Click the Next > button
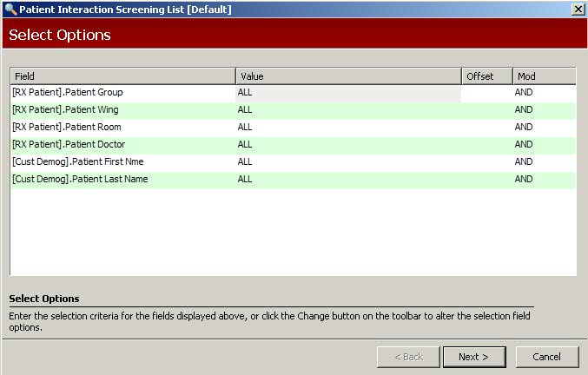Screen dimensions: 588x375 click(474, 357)
